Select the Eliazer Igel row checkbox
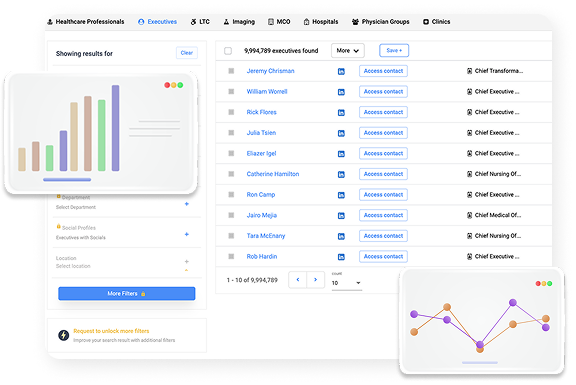The height and width of the screenshot is (385, 576). 231,153
